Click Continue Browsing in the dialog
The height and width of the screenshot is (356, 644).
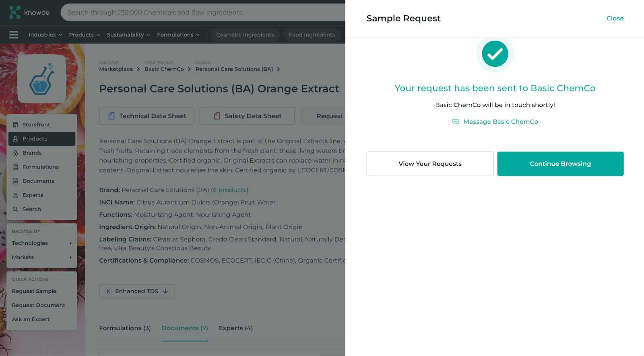click(560, 164)
